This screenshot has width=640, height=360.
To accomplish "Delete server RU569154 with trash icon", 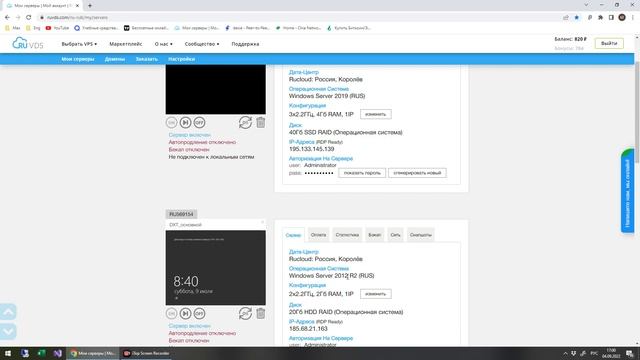I will pyautogui.click(x=260, y=313).
